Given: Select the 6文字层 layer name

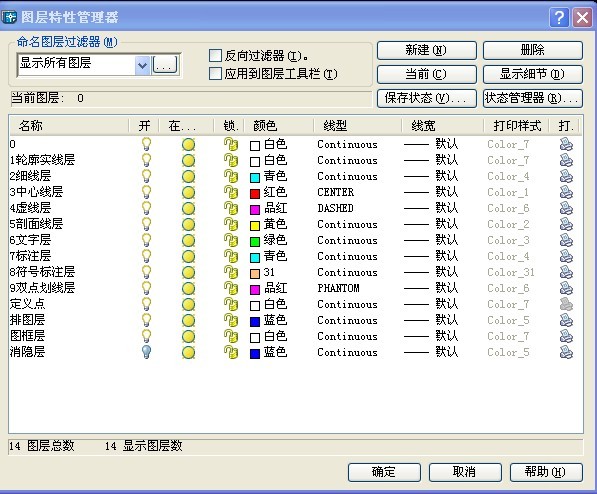Looking at the screenshot, I should (x=30, y=240).
